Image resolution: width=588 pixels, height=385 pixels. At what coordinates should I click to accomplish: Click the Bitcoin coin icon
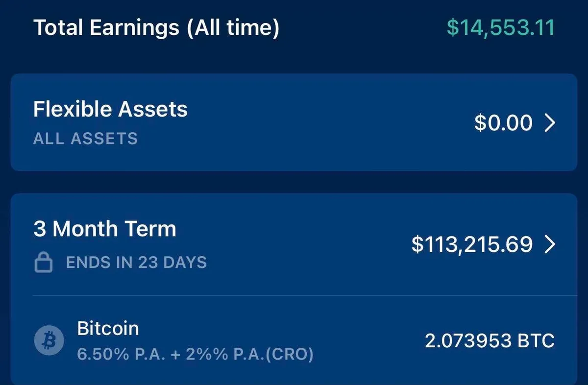click(49, 340)
